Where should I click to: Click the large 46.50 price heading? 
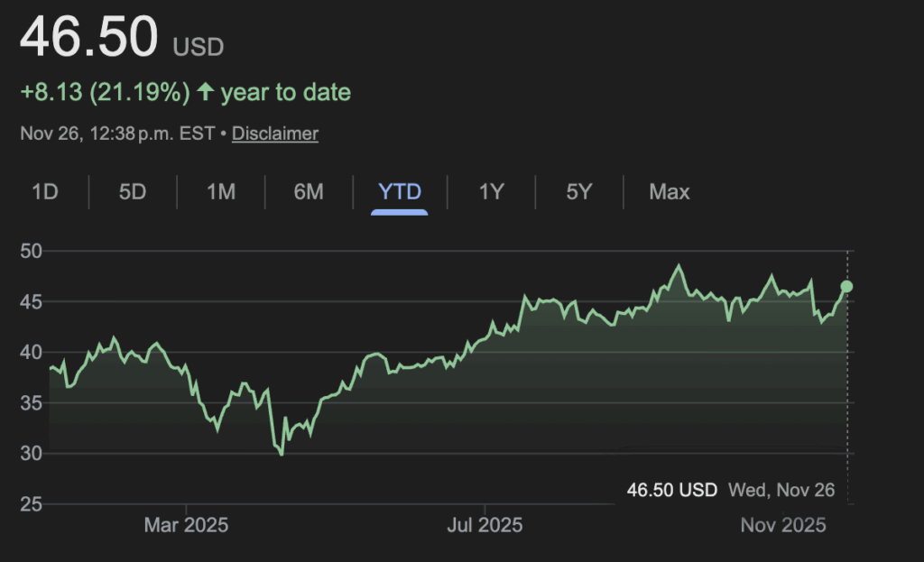tap(88, 38)
